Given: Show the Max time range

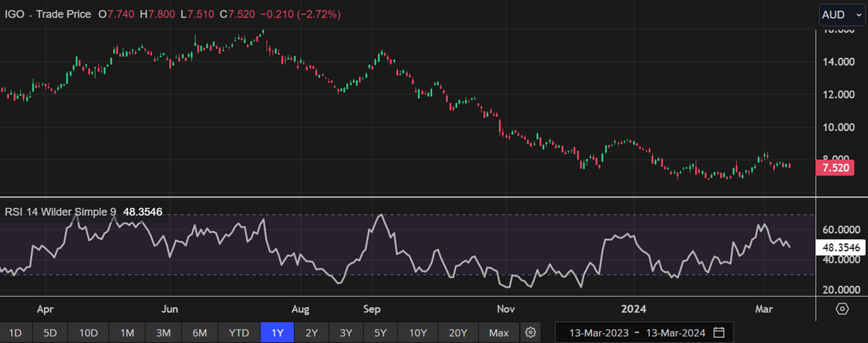Looking at the screenshot, I should pos(498,333).
